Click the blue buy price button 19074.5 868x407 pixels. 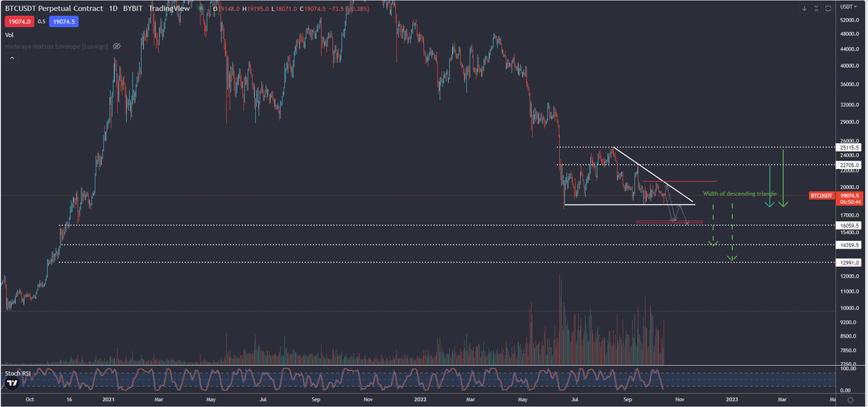(x=63, y=22)
